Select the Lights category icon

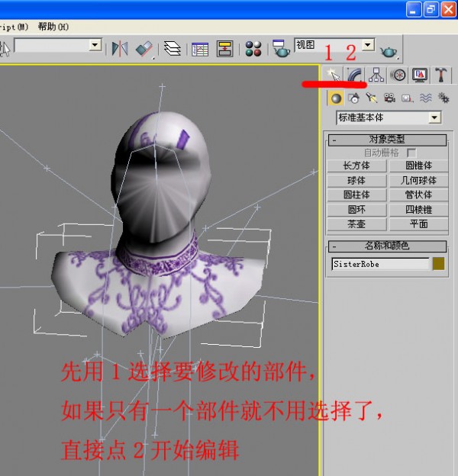tap(372, 98)
